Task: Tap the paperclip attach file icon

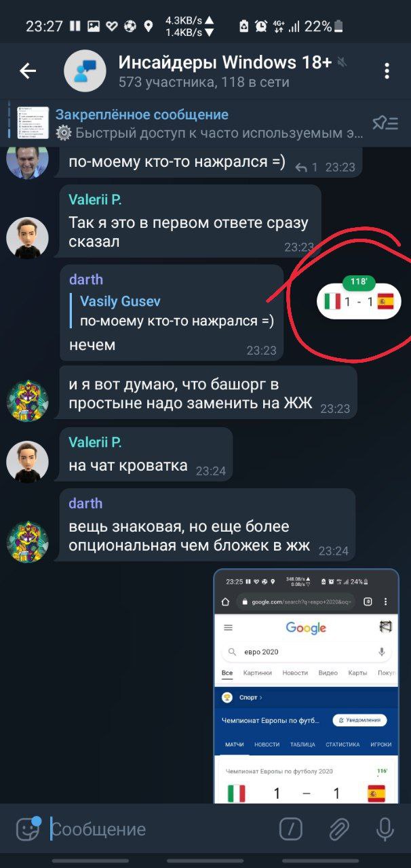Action: [x=338, y=829]
